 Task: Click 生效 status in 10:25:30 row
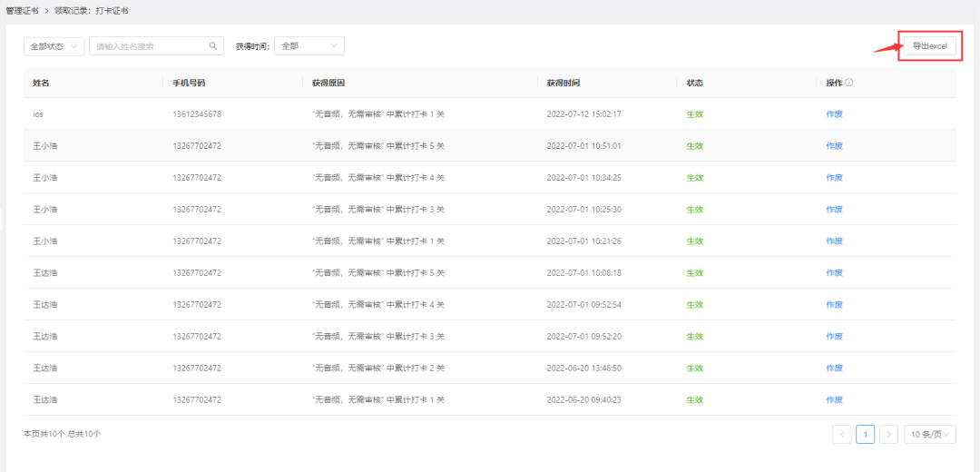coord(695,209)
